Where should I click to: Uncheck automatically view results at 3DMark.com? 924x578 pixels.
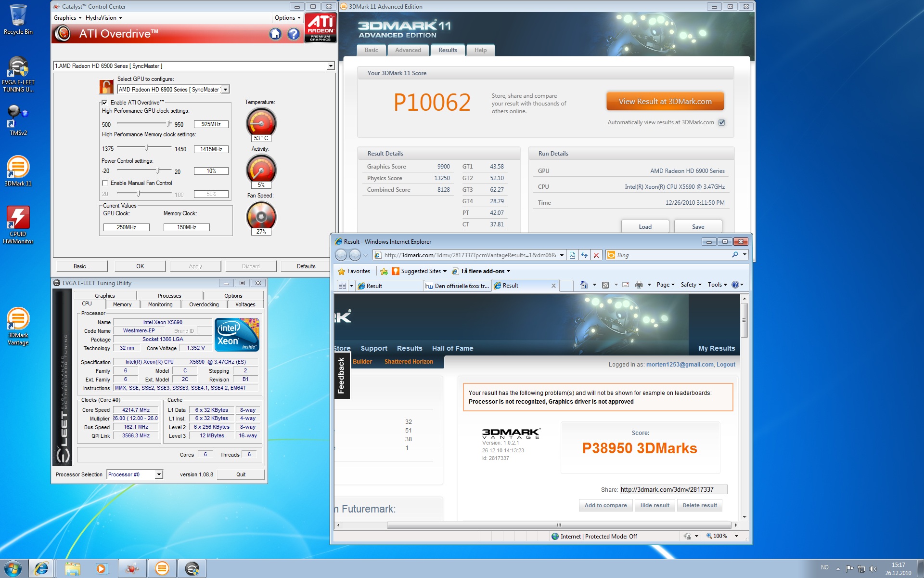click(721, 122)
